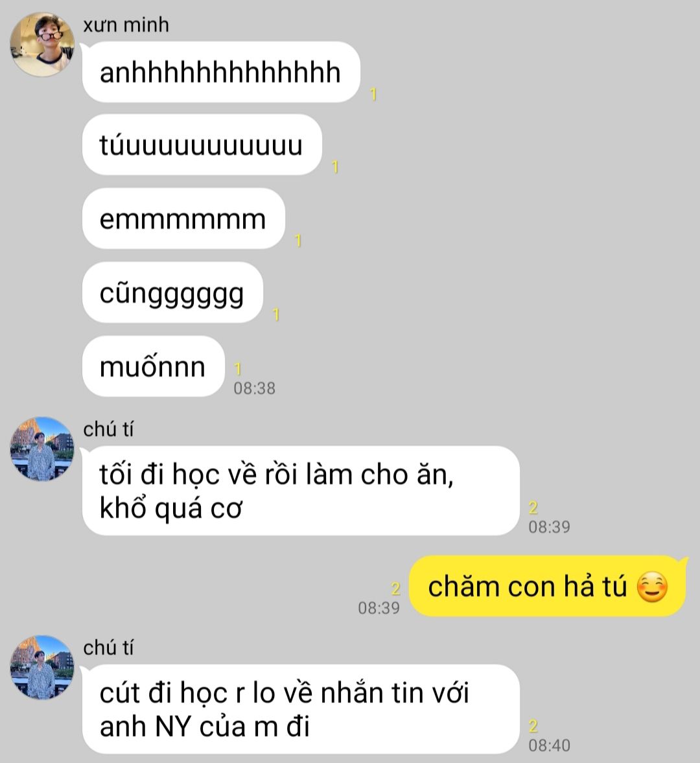
Task: Tap the 08:40 timestamp
Action: pos(549,745)
